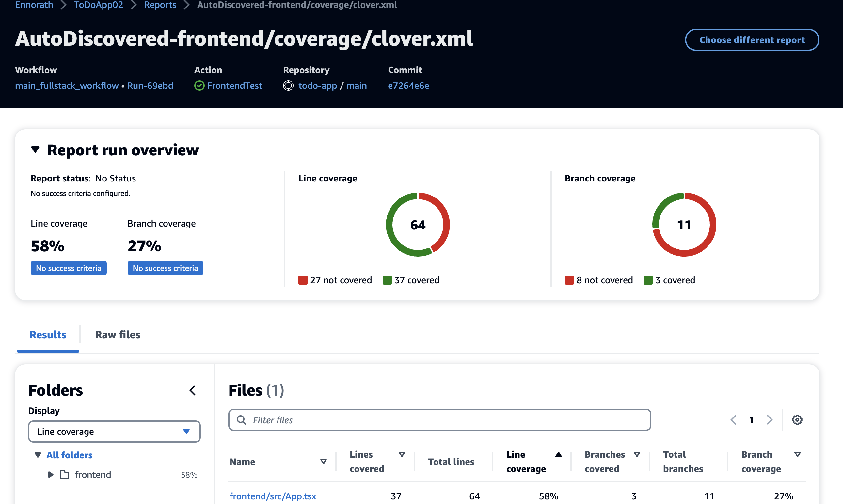
Task: Collapse the All folders tree node
Action: (38, 455)
